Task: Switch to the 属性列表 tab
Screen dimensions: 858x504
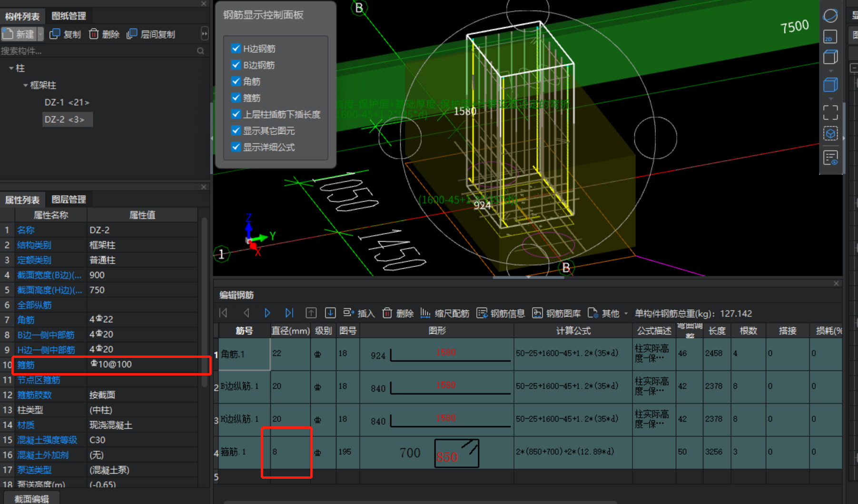Action: [x=22, y=200]
